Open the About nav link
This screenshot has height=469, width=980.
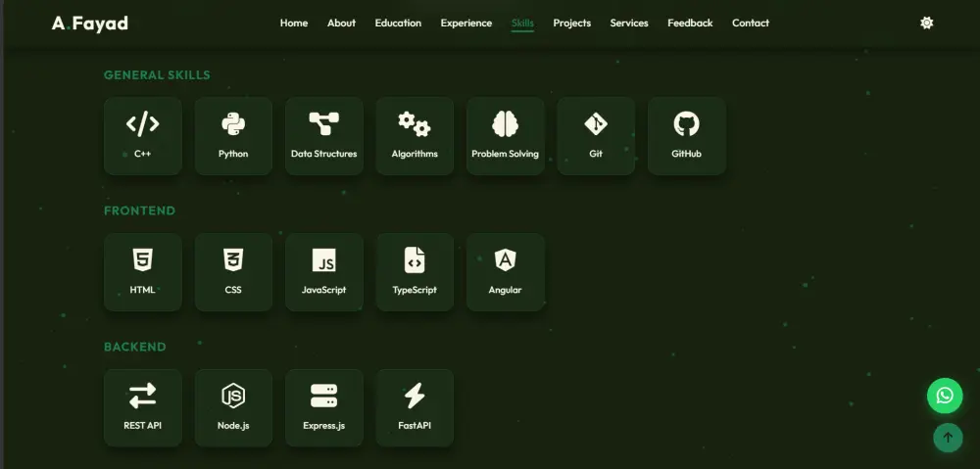341,23
